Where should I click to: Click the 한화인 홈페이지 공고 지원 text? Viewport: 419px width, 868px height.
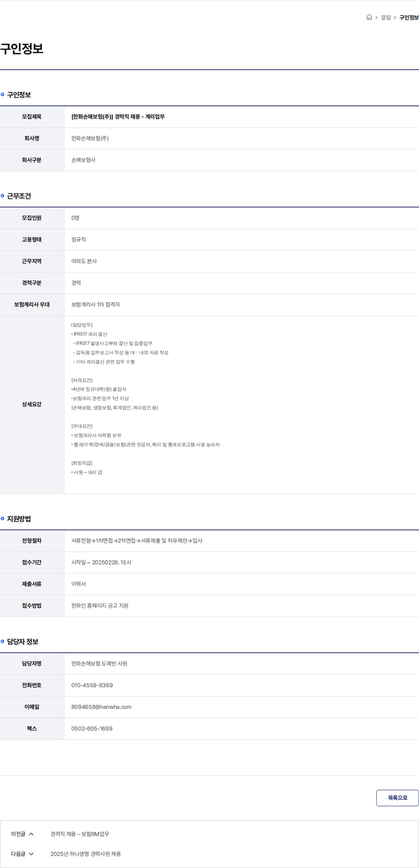point(100,606)
